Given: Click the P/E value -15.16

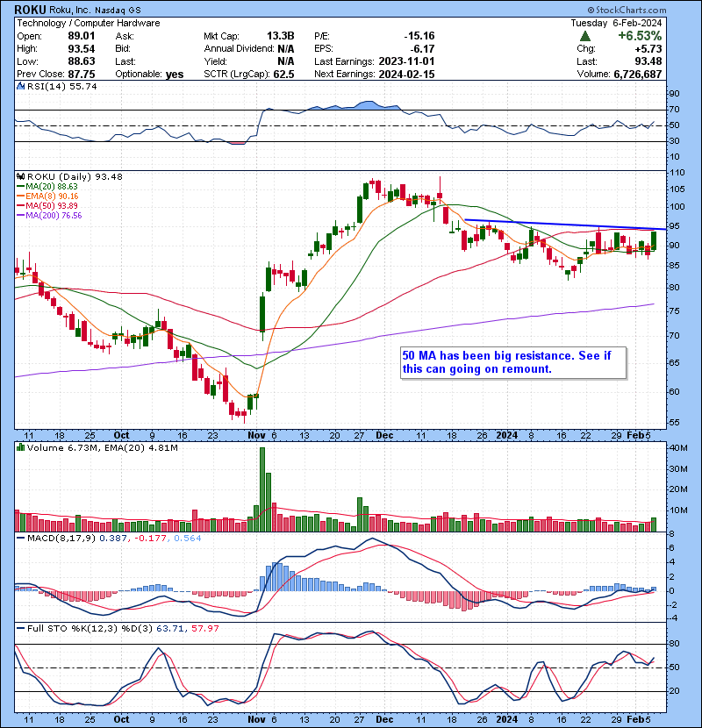Looking at the screenshot, I should pos(419,36).
